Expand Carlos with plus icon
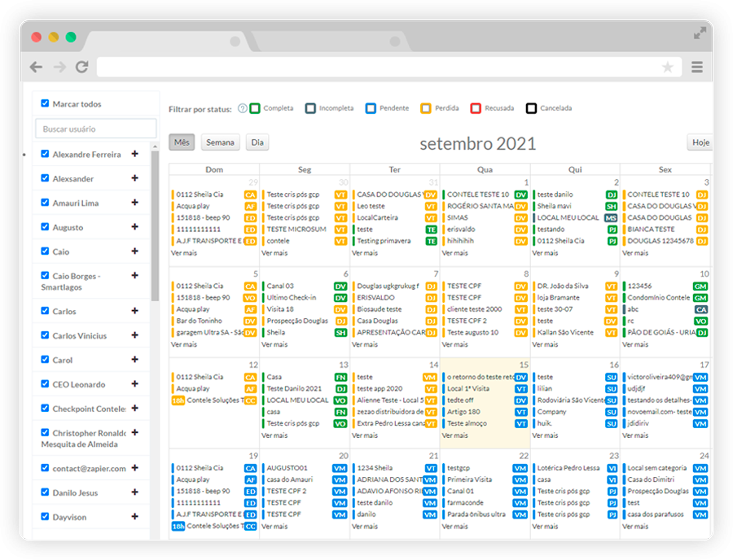 click(x=134, y=311)
